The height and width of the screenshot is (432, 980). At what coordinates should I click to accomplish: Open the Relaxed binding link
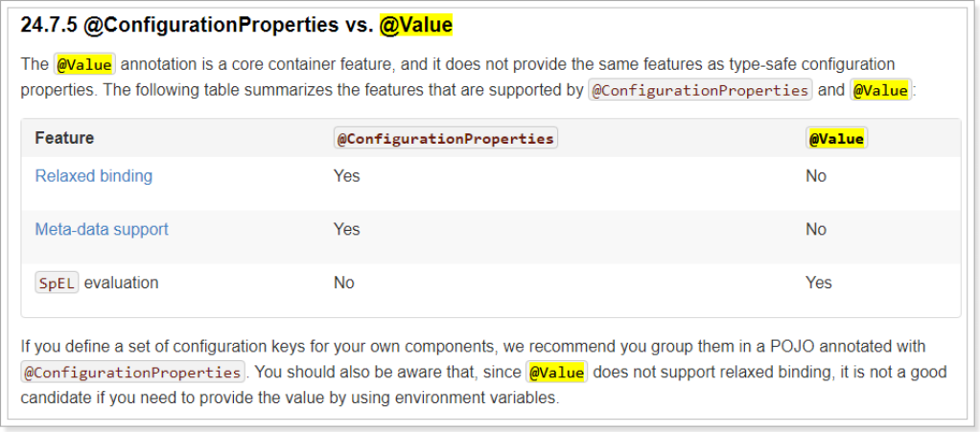point(94,176)
